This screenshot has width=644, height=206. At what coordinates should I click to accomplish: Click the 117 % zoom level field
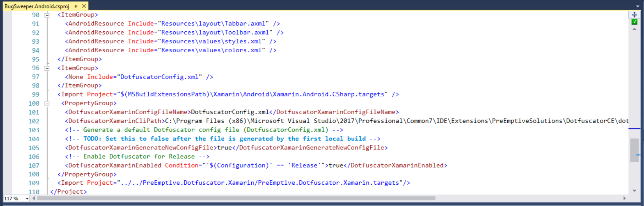(14, 199)
